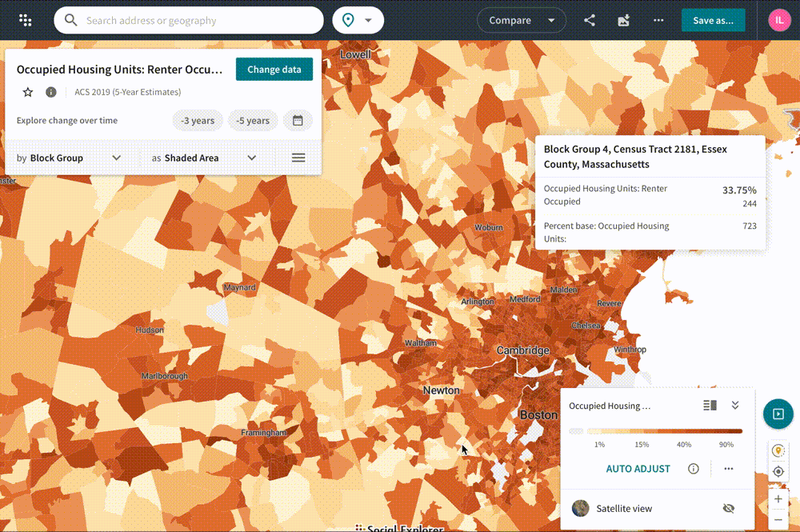Click the search magnifier icon
800x532 pixels.
pos(70,21)
